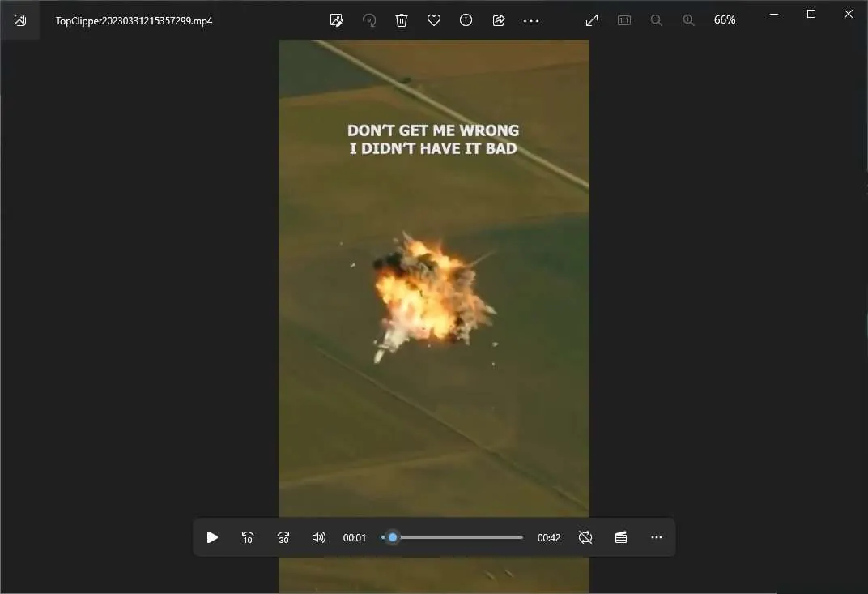Mute the volume speaker
The image size is (868, 594).
(319, 537)
